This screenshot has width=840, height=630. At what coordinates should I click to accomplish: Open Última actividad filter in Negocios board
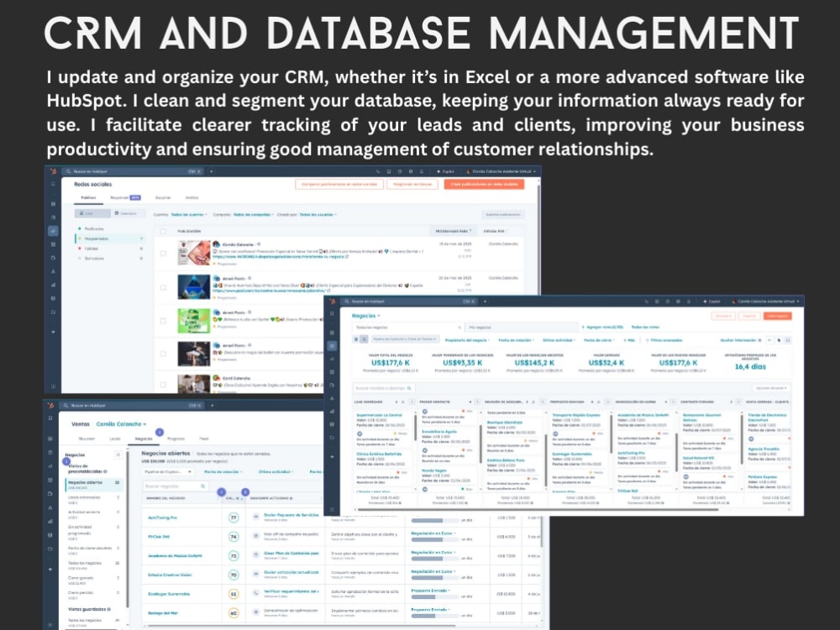coord(559,340)
